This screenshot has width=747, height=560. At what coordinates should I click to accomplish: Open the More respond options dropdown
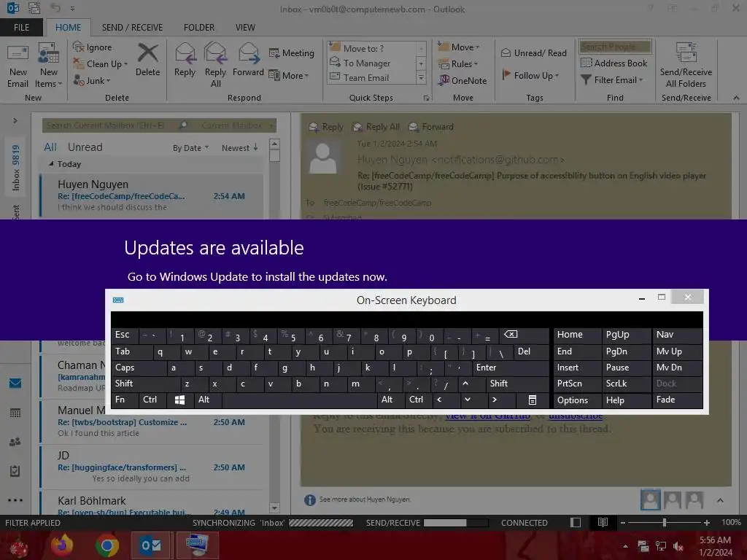(289, 75)
